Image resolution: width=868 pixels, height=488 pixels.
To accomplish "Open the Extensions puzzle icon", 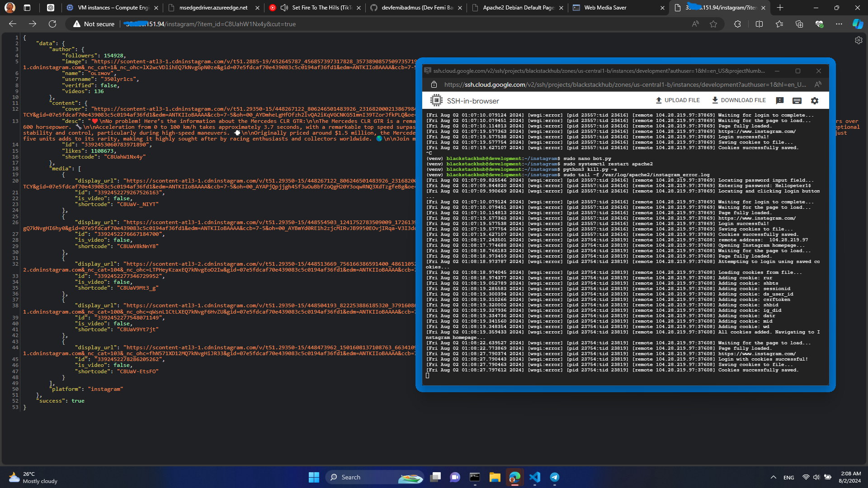I will click(x=737, y=24).
